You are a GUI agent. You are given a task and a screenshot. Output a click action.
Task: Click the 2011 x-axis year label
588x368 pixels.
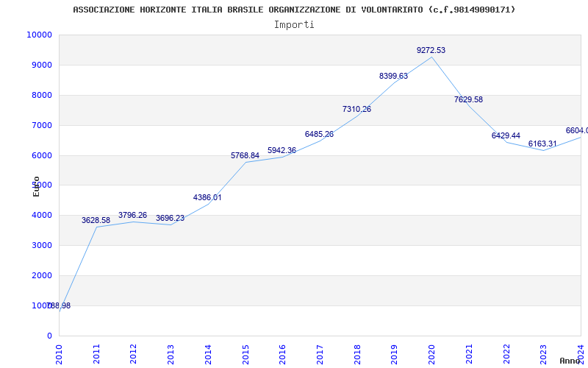96,354
